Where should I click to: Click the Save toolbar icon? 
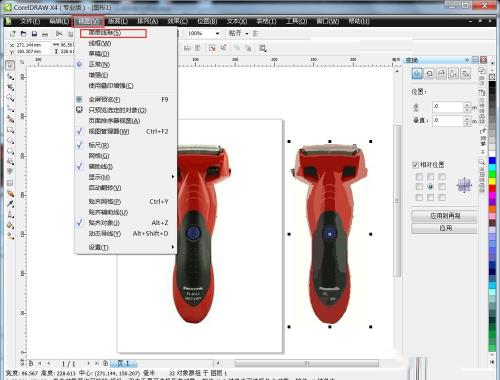pos(34,34)
